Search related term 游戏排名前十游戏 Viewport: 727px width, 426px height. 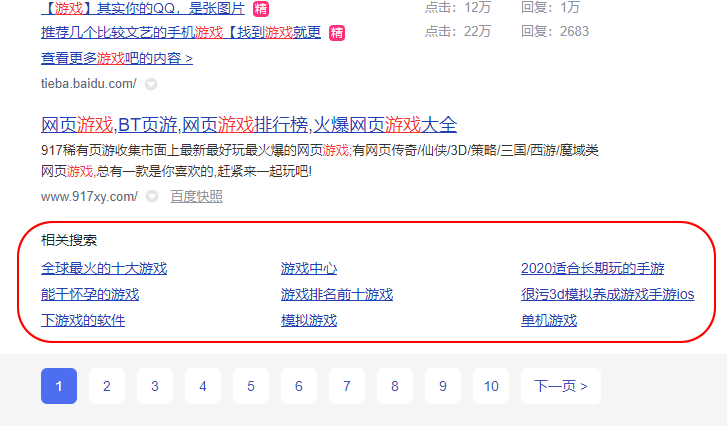337,294
